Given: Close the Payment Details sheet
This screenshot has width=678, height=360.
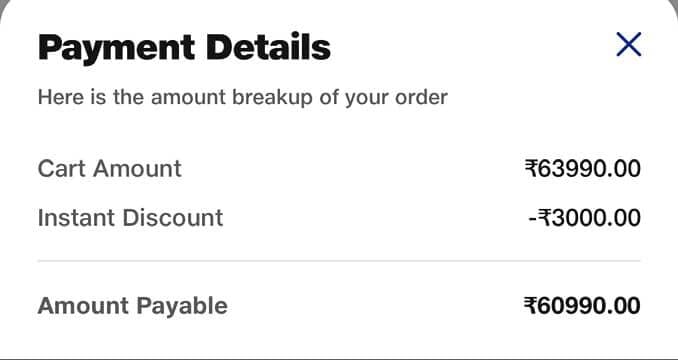Looking at the screenshot, I should point(629,45).
